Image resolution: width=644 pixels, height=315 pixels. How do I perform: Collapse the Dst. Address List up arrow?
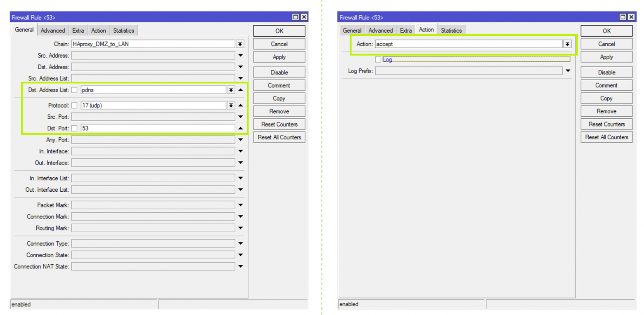240,90
